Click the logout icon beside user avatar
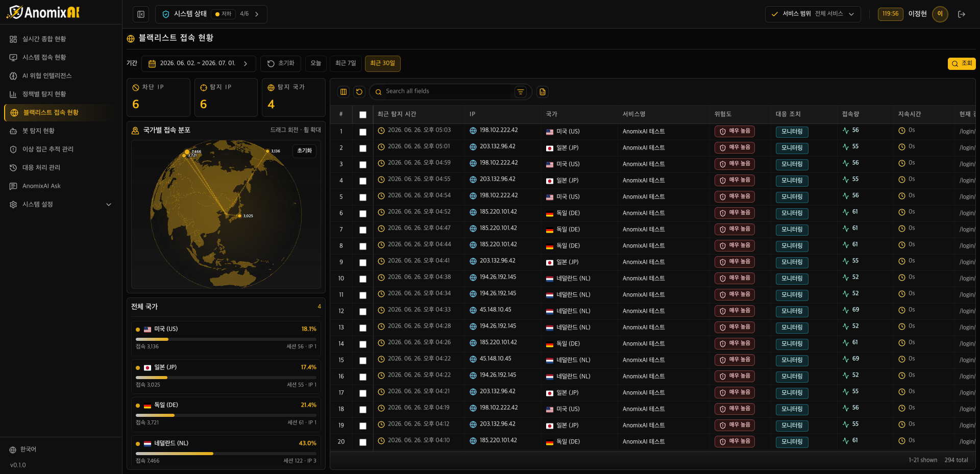The height and width of the screenshot is (474, 980). (962, 14)
